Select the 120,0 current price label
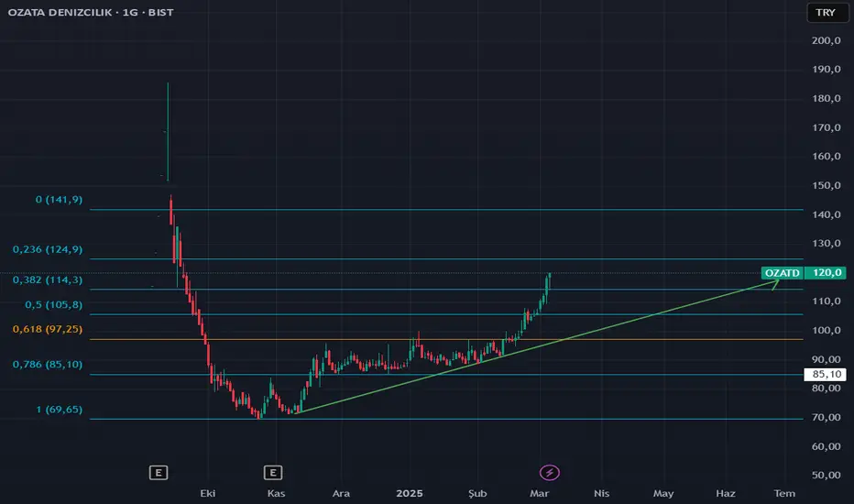This screenshot has width=854, height=504. point(826,272)
